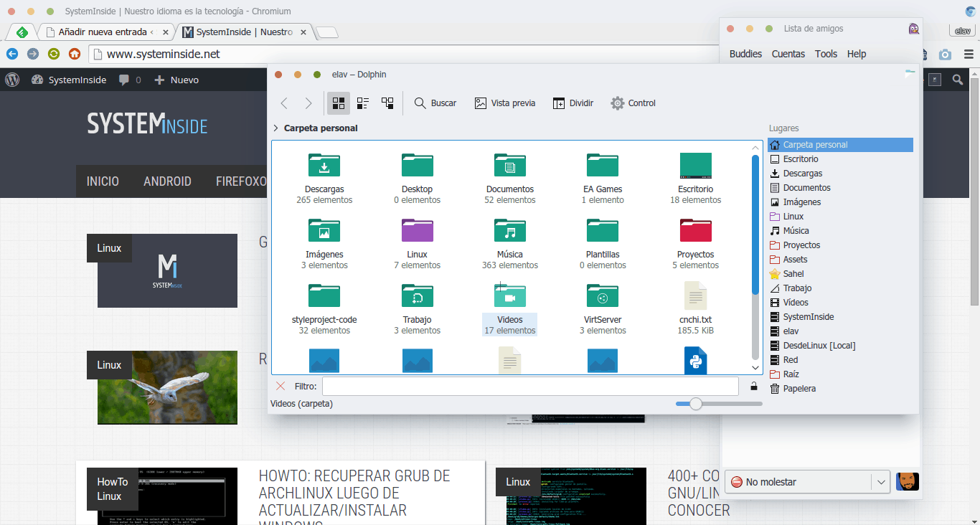Reload the page in Chromium
Image resolution: width=980 pixels, height=525 pixels.
coord(54,54)
